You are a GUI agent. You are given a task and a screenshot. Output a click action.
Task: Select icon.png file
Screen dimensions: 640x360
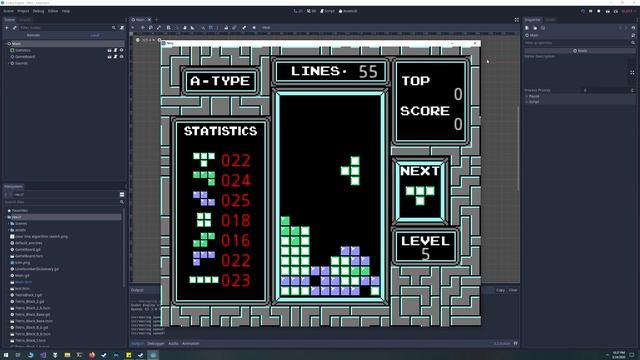(x=22, y=262)
